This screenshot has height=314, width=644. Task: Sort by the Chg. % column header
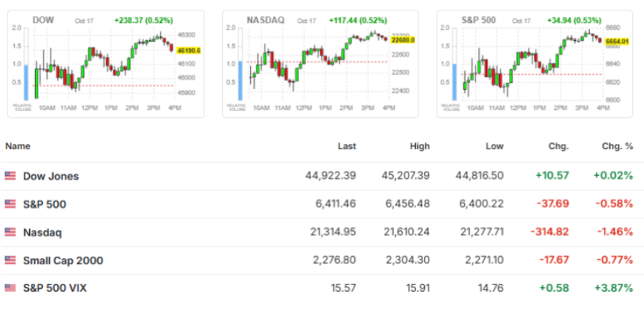click(x=617, y=146)
